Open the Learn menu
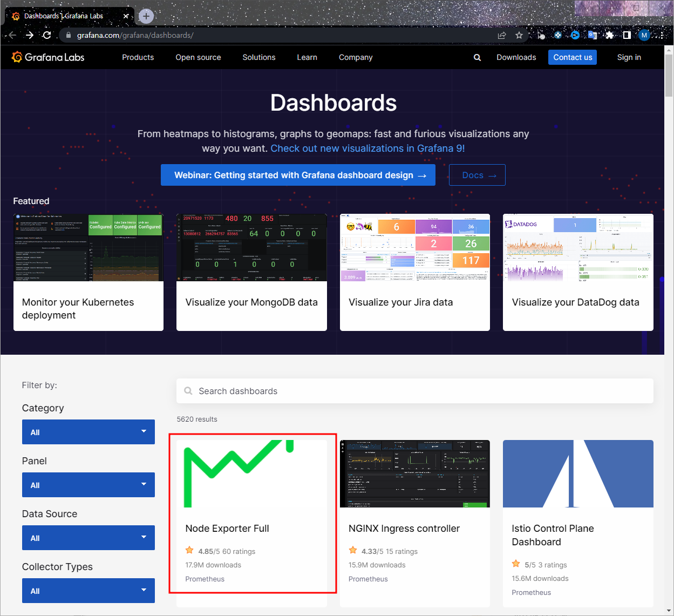Screen dimensions: 674x616 point(307,57)
